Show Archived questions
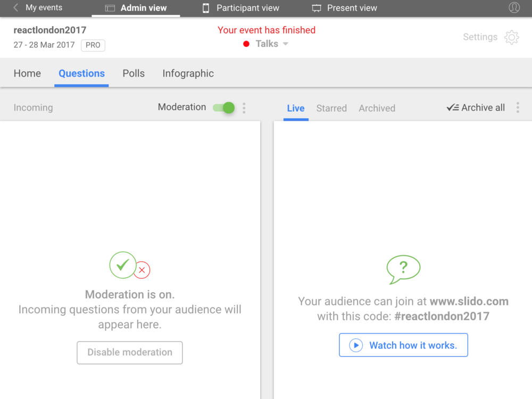The image size is (532, 399). click(x=377, y=108)
